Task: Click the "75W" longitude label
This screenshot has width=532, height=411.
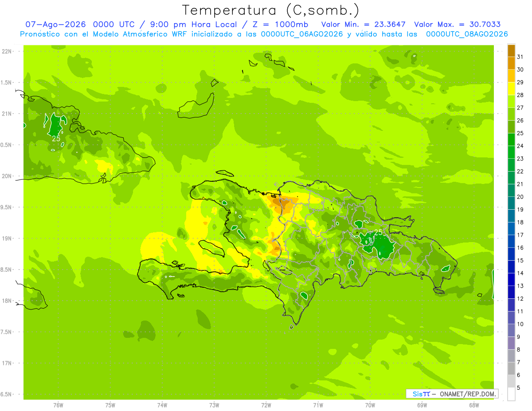Action: [x=110, y=405]
